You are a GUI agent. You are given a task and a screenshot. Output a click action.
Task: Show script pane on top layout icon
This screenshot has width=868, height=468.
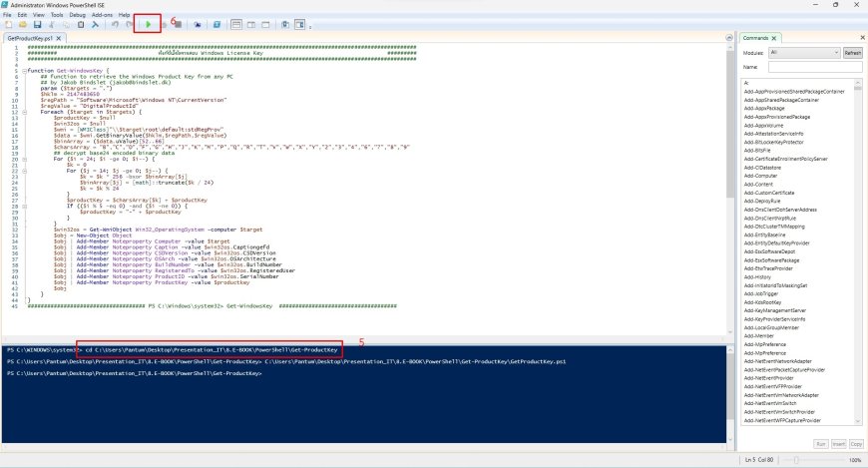click(236, 24)
